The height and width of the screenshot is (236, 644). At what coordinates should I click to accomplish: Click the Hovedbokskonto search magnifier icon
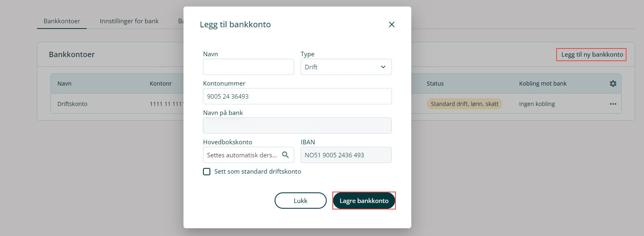click(x=286, y=155)
